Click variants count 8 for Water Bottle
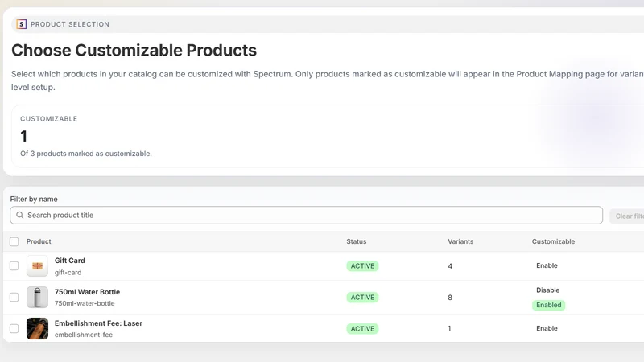The height and width of the screenshot is (362, 644). [x=450, y=297]
